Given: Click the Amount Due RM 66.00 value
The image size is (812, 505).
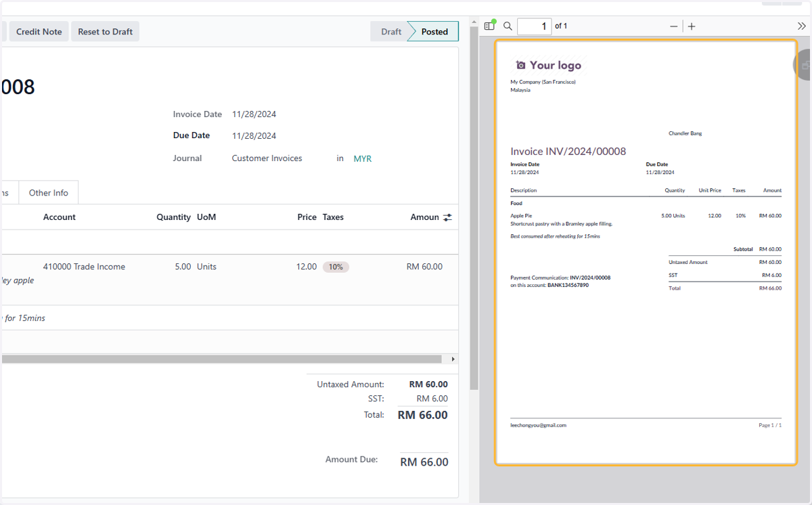Looking at the screenshot, I should coord(424,462).
